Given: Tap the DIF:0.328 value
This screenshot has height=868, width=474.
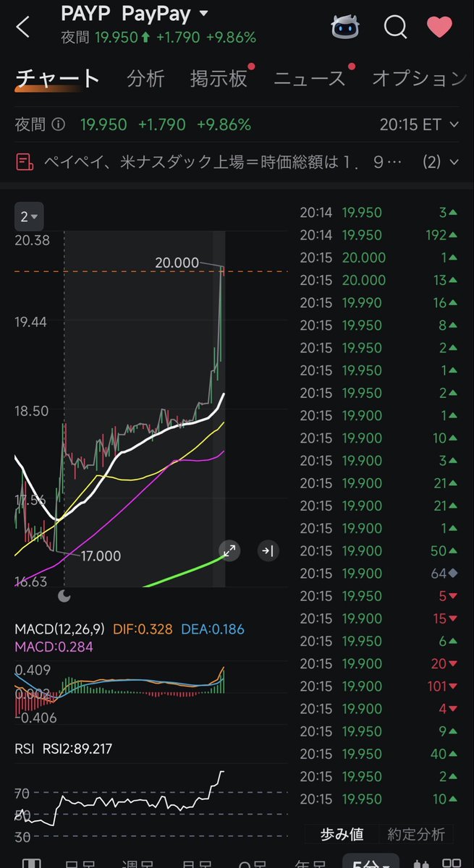Looking at the screenshot, I should pyautogui.click(x=143, y=629).
